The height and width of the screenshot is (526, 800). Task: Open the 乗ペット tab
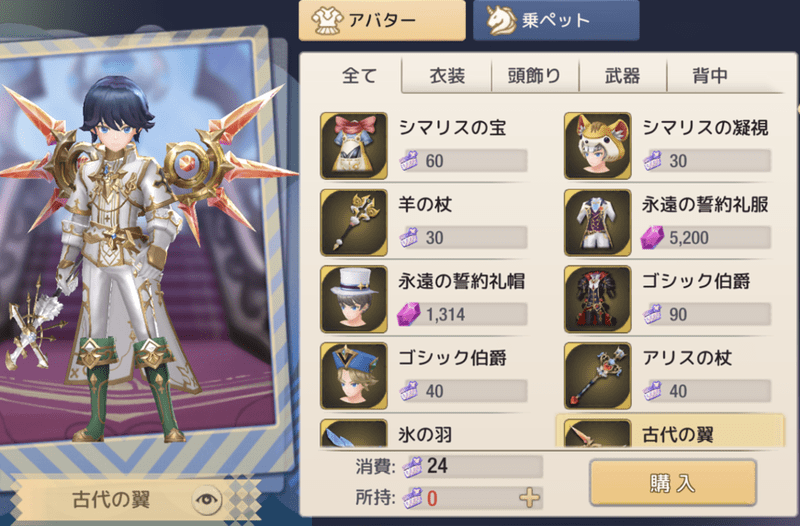click(x=556, y=20)
